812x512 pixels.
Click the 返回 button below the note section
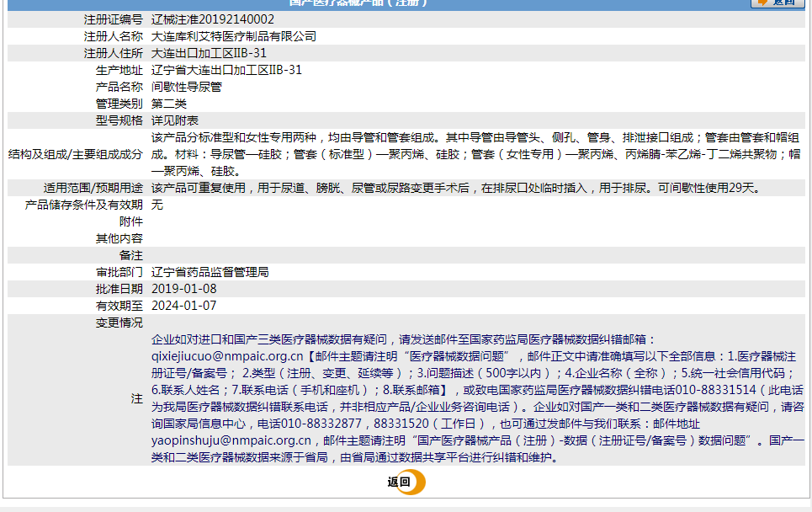tap(406, 482)
